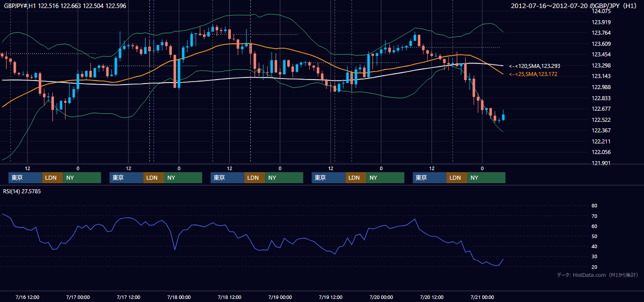Click the 122.833 price axis label
This screenshot has width=644, height=302.
[601, 98]
